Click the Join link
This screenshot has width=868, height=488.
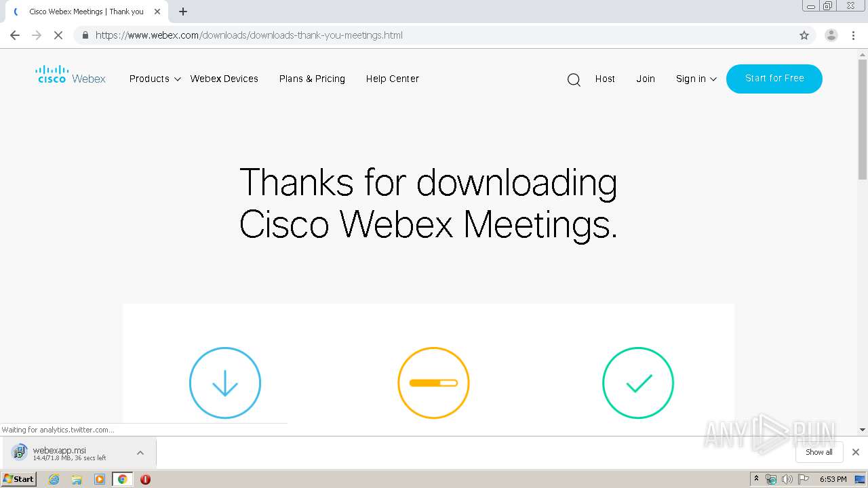pyautogui.click(x=646, y=79)
